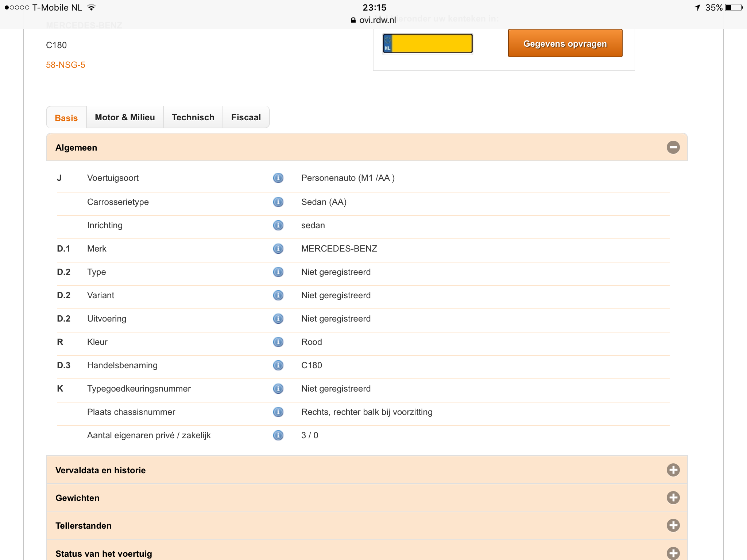The height and width of the screenshot is (560, 747).
Task: Select 'Aantal eigenaren privé / zakelijk' label
Action: [x=149, y=435]
